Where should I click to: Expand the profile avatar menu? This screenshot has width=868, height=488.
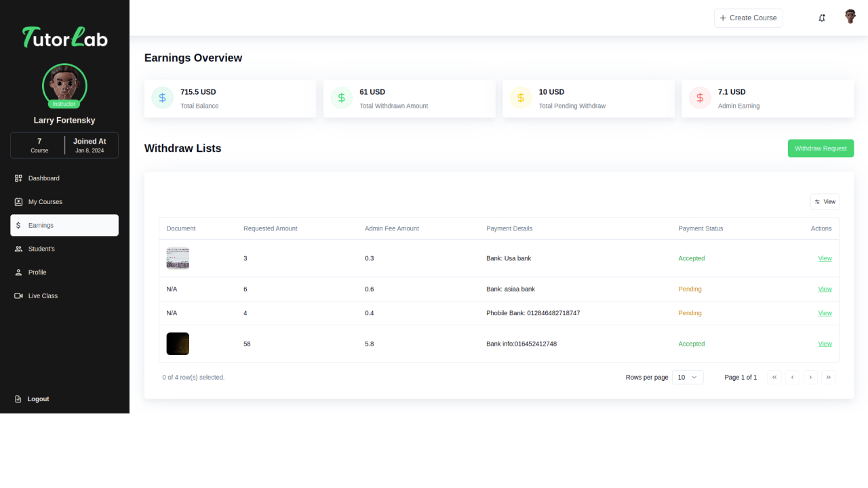[850, 16]
